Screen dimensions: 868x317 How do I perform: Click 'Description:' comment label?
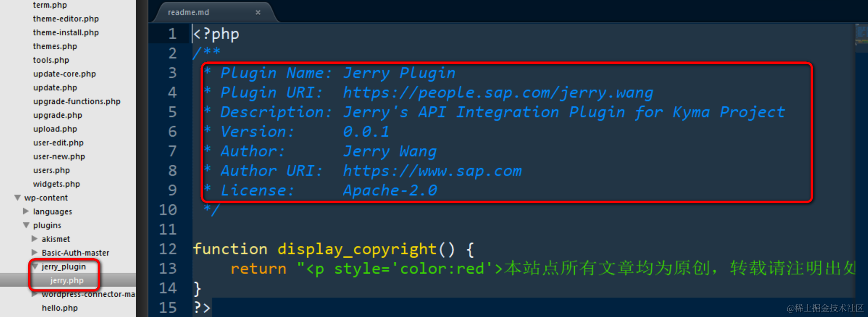click(276, 112)
